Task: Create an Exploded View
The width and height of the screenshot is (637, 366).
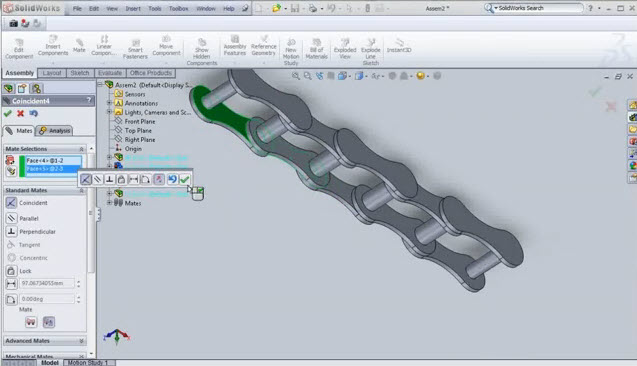Action: coord(345,49)
